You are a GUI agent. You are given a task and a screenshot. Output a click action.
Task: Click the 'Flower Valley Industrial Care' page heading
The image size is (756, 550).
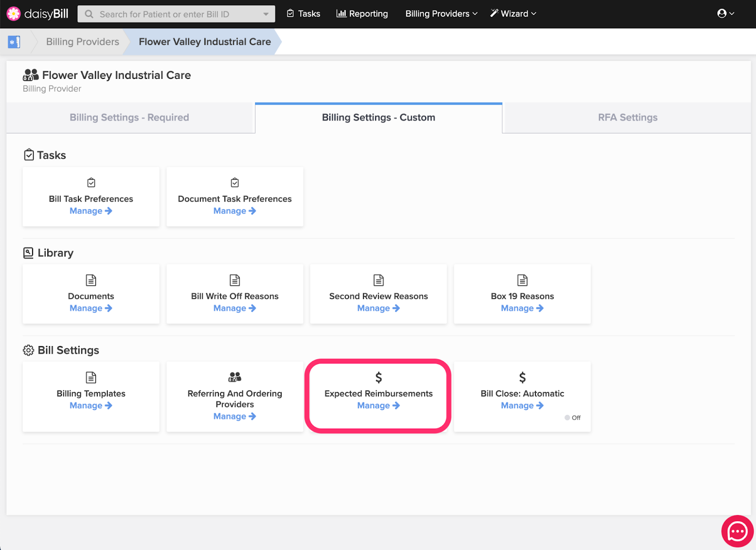tap(116, 75)
